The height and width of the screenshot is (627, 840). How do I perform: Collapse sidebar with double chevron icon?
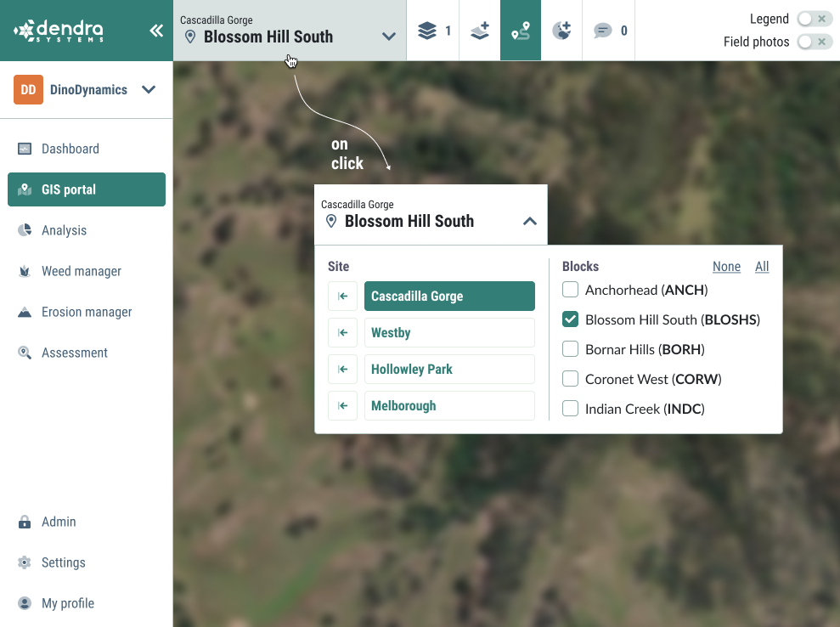click(156, 31)
